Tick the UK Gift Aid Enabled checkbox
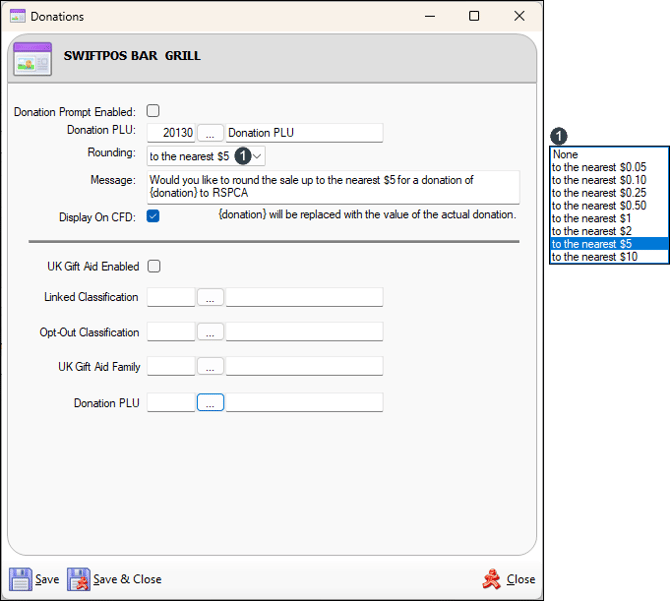670x601 pixels. pos(153,266)
